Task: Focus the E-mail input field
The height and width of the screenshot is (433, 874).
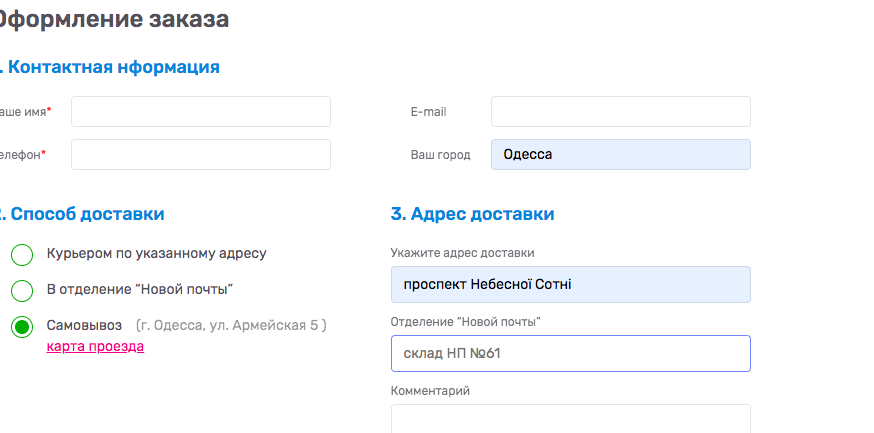Action: click(620, 112)
